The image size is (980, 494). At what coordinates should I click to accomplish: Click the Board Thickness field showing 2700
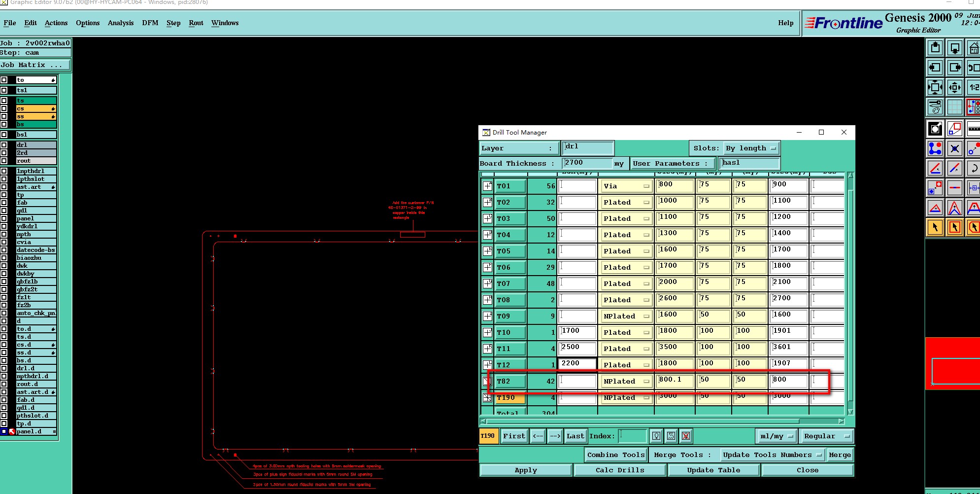pyautogui.click(x=587, y=163)
